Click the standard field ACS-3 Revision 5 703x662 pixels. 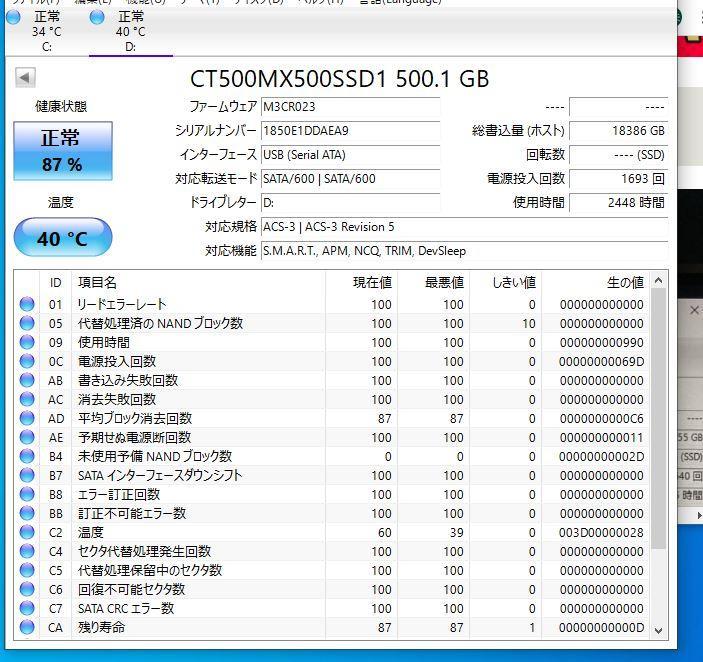point(464,227)
